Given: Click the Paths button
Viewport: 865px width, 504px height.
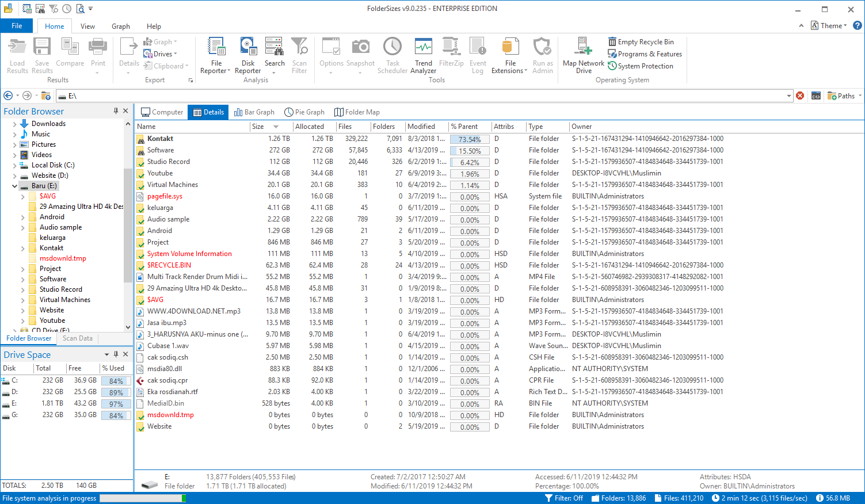Looking at the screenshot, I should 844,96.
